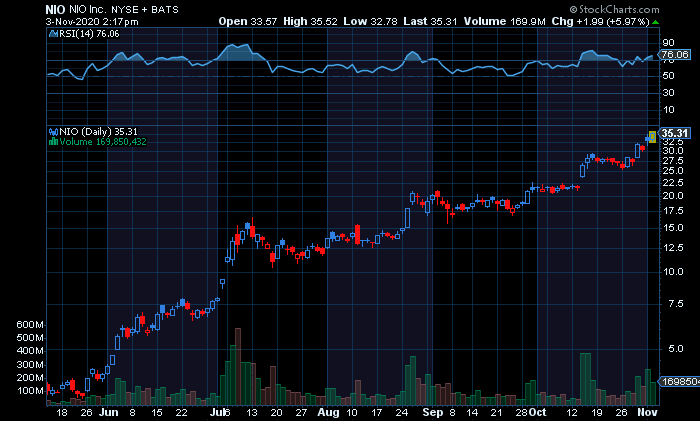Screen dimensions: 700x421
Task: Click the NIO Daily candlestick legend icon
Action: (x=53, y=132)
